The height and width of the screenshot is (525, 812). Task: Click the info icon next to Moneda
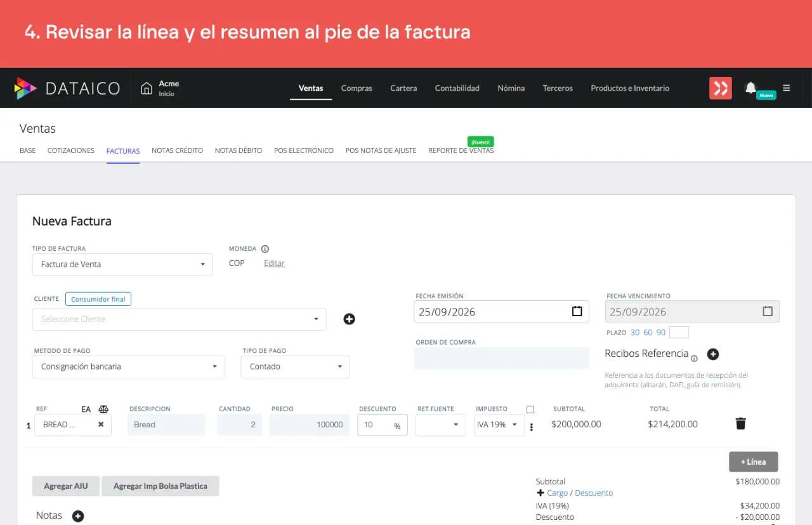[265, 249]
